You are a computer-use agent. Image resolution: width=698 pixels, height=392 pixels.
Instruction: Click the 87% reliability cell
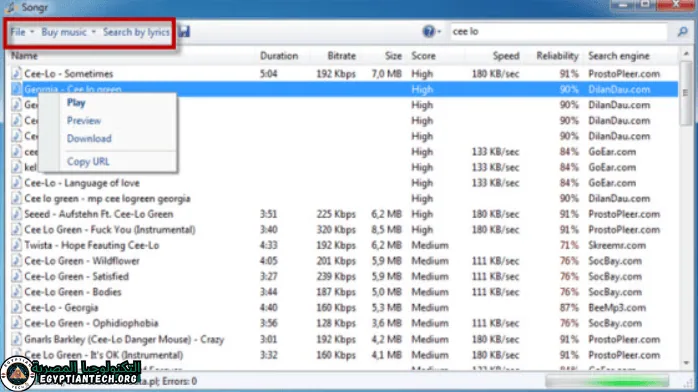(x=568, y=307)
